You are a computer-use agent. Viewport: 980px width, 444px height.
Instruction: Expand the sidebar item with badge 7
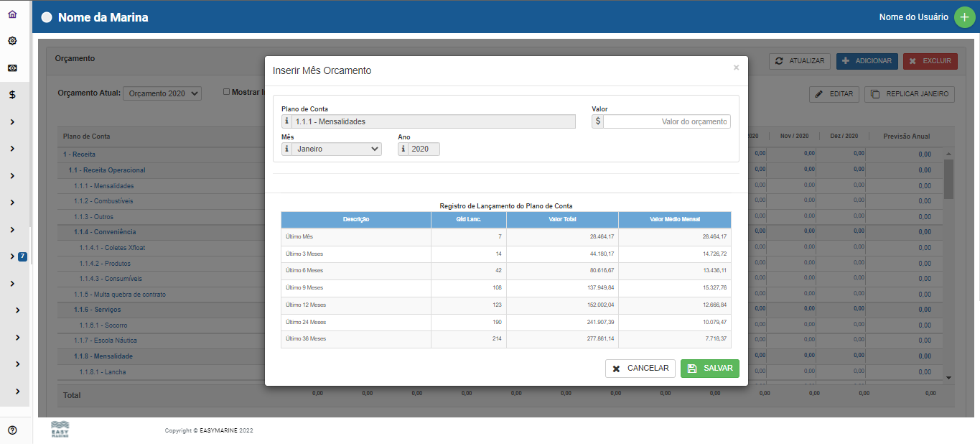(12, 256)
